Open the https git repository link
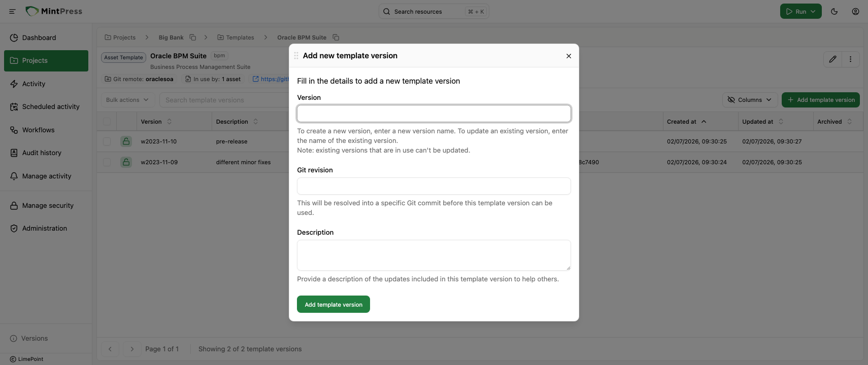Image resolution: width=868 pixels, height=365 pixels. tap(271, 79)
